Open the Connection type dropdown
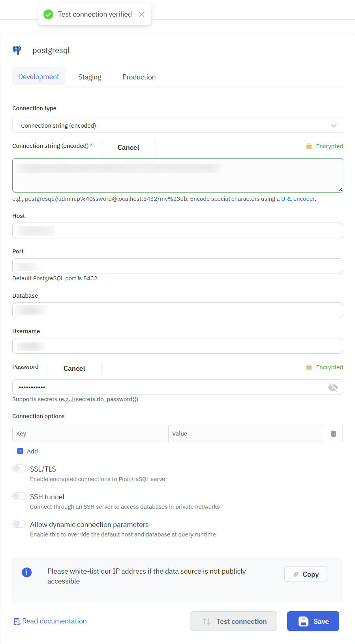 point(334,125)
